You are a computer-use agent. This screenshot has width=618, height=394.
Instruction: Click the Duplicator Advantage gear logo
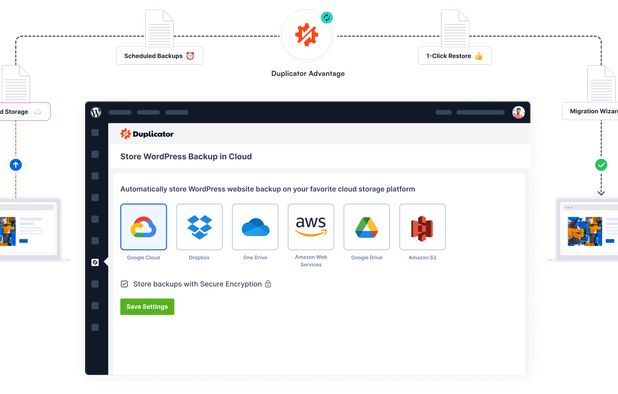(307, 35)
